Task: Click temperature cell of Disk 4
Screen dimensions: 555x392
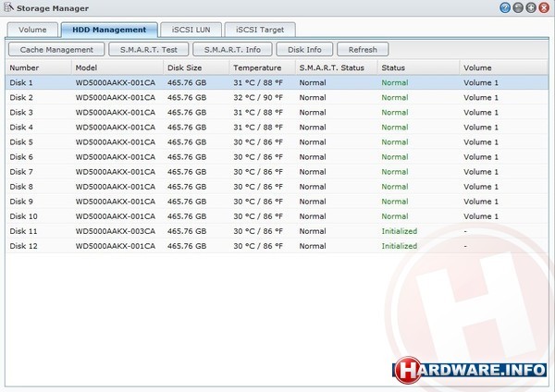Action: click(258, 127)
